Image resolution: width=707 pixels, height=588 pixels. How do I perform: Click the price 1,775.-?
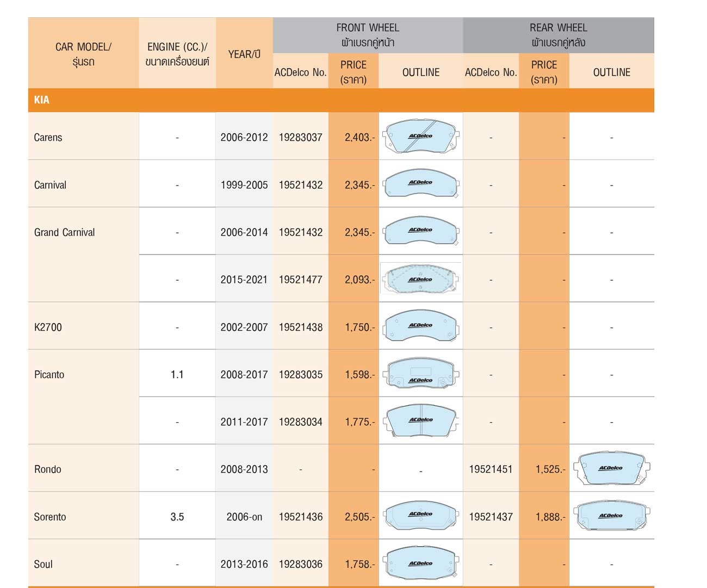pos(359,422)
